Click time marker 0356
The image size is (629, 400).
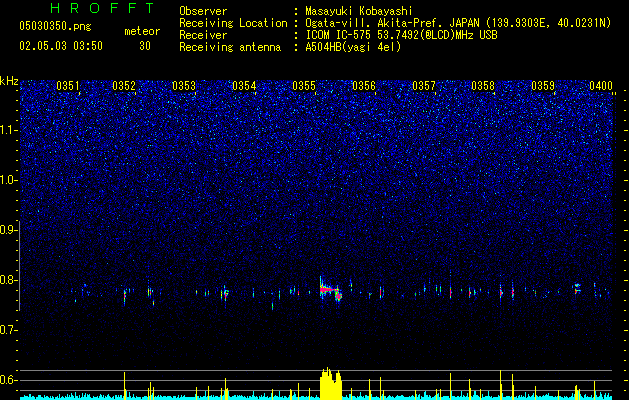tap(364, 86)
